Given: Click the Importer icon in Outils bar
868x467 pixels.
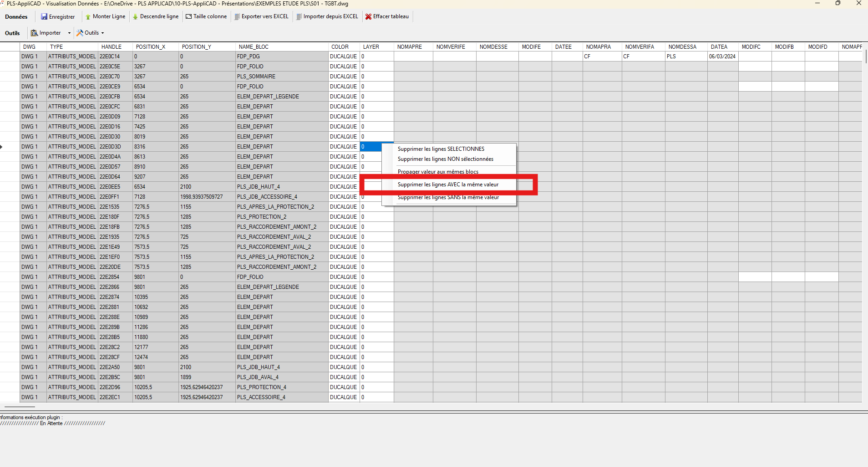Looking at the screenshot, I should coord(34,33).
